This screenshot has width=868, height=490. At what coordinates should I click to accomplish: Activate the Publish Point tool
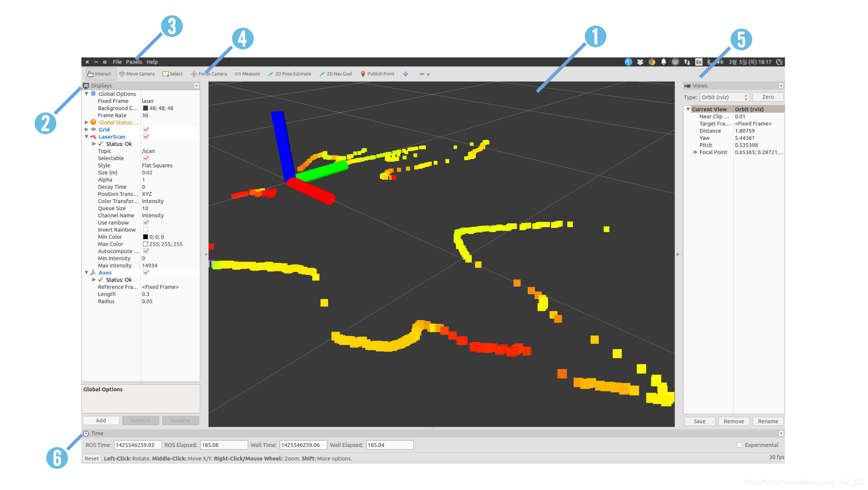point(377,74)
